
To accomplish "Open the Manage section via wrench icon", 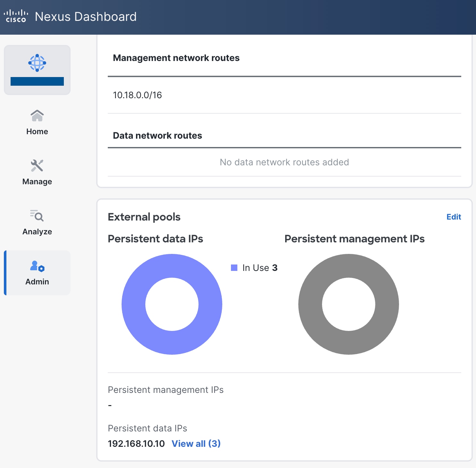I will tap(37, 165).
